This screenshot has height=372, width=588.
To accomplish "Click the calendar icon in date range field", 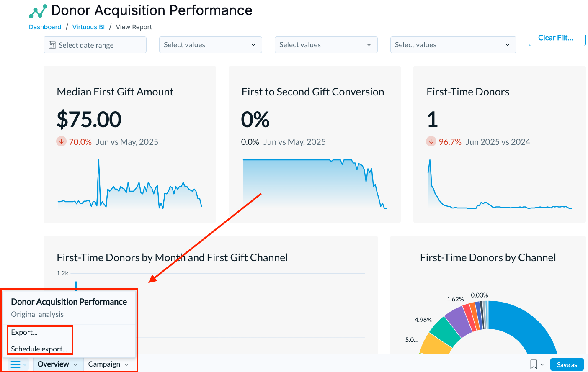I will point(52,45).
